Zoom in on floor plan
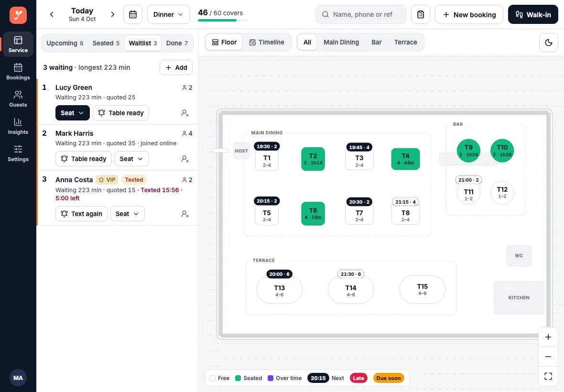The image size is (564, 392). pos(548,337)
